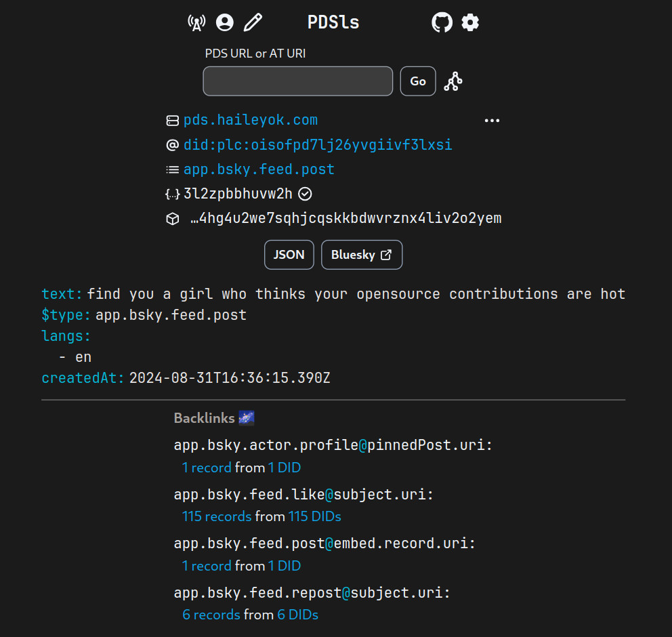672x637 pixels.
Task: Open the 115 records likes link
Action: tap(217, 516)
